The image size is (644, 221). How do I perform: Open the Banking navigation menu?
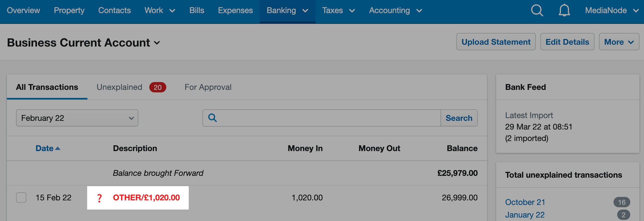(287, 11)
